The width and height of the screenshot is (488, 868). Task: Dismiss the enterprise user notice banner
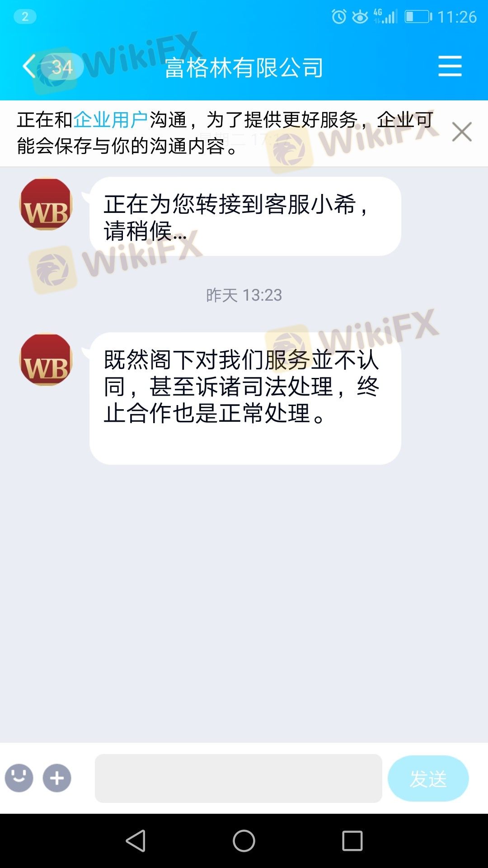462,132
